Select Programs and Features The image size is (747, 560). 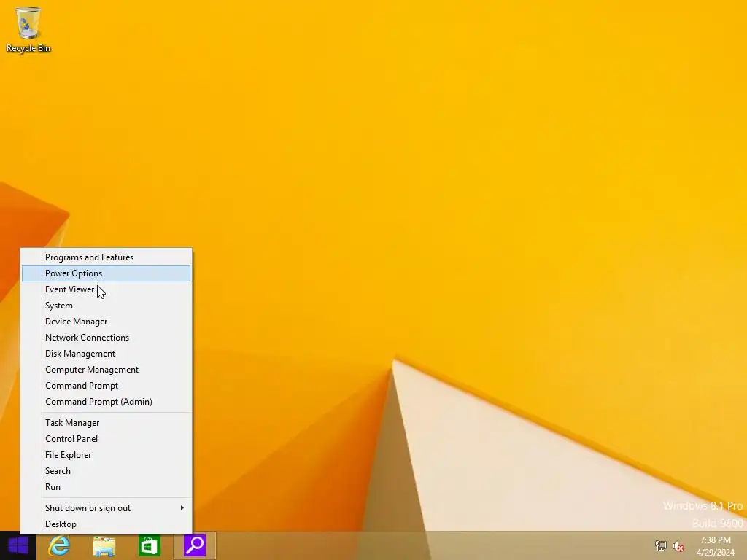point(106,257)
